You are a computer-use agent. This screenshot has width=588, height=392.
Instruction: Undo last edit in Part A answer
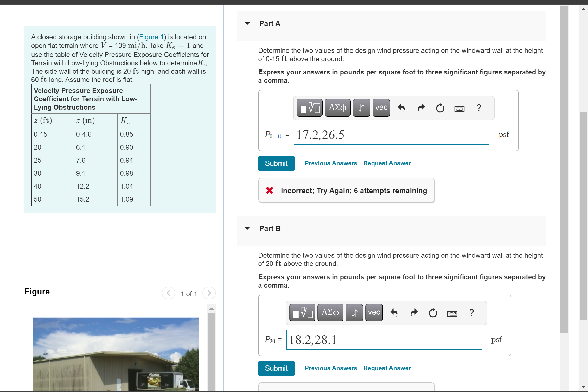point(401,108)
